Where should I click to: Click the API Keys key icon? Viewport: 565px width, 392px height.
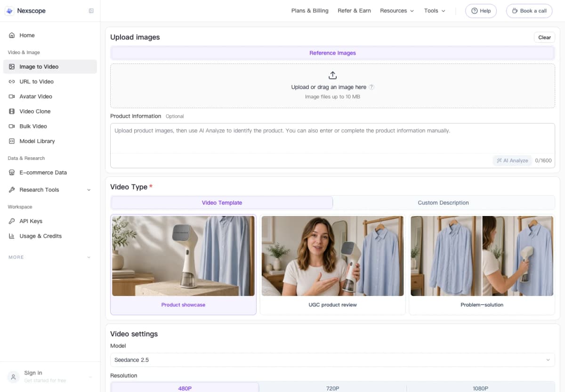[x=12, y=221]
